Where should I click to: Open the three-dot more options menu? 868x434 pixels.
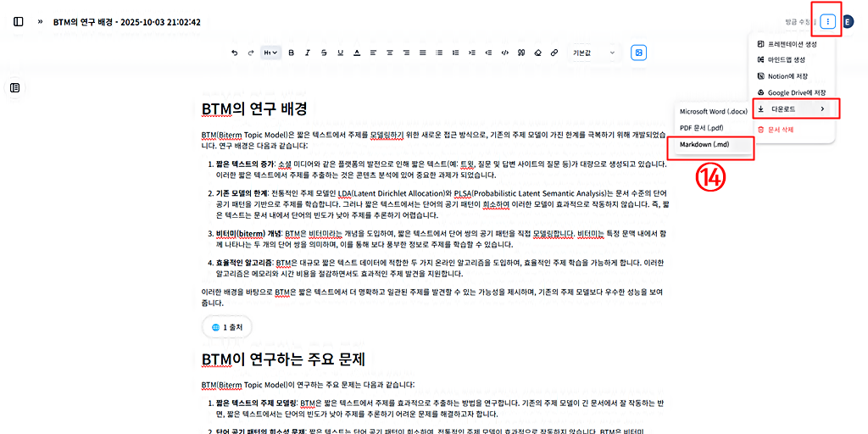pos(827,22)
